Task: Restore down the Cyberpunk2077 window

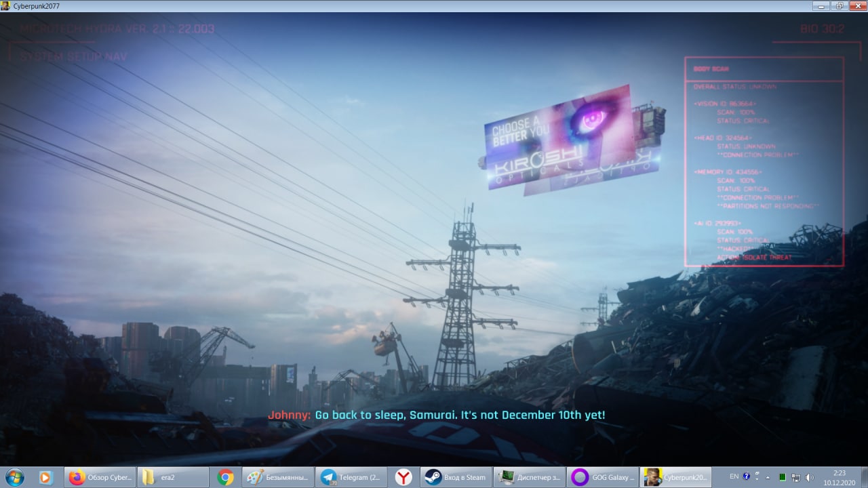Action: pos(839,5)
